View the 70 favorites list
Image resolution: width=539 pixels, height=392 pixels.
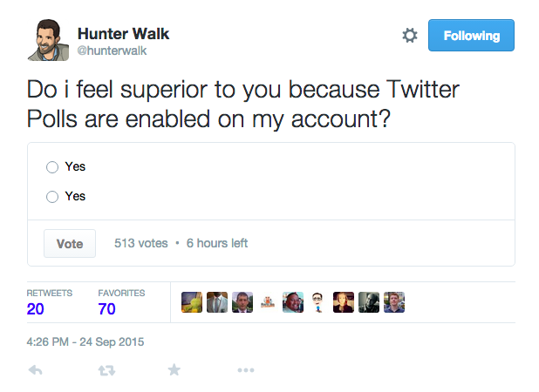(108, 308)
